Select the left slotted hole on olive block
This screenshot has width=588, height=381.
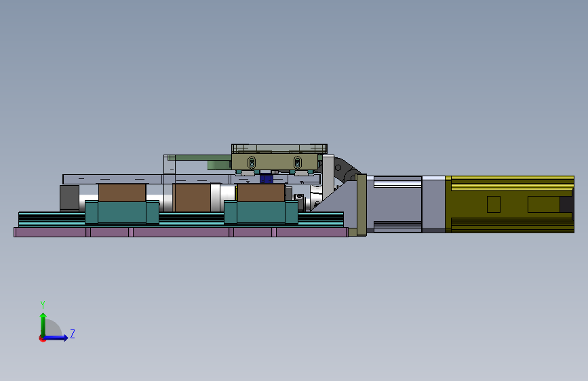252,163
